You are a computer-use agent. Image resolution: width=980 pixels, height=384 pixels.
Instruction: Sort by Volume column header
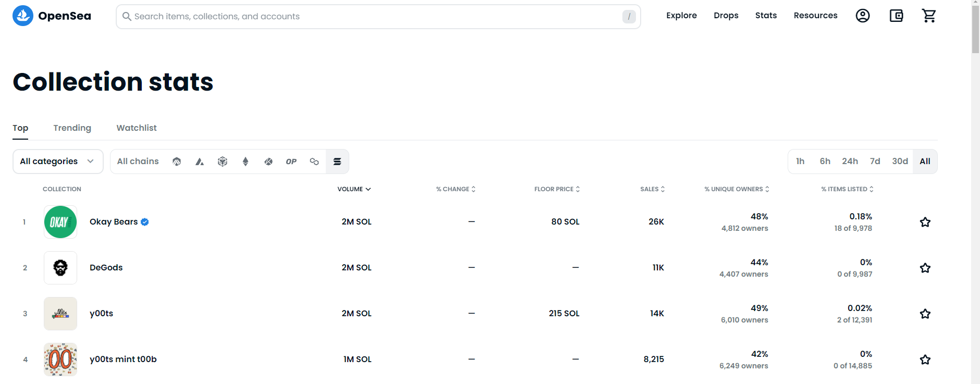(x=354, y=189)
